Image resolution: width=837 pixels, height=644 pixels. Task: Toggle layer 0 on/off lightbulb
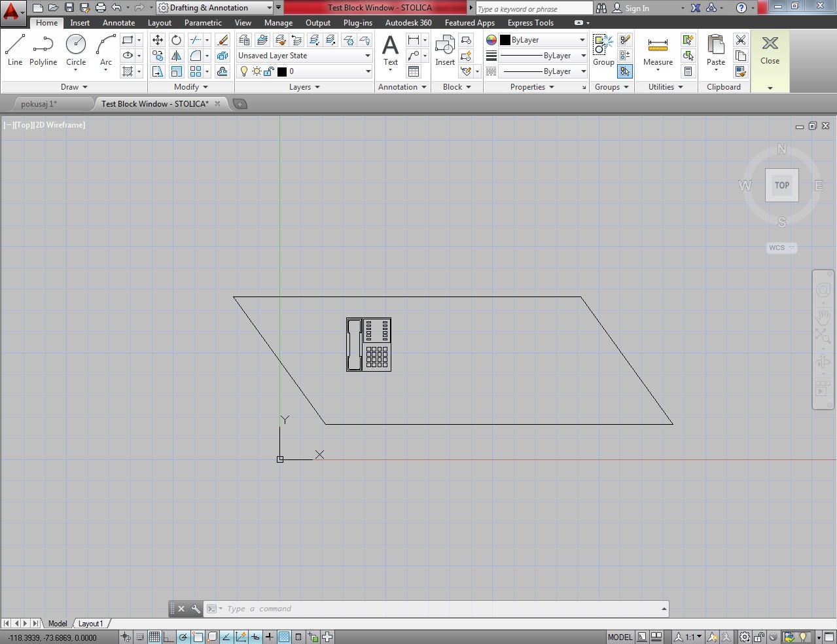244,71
